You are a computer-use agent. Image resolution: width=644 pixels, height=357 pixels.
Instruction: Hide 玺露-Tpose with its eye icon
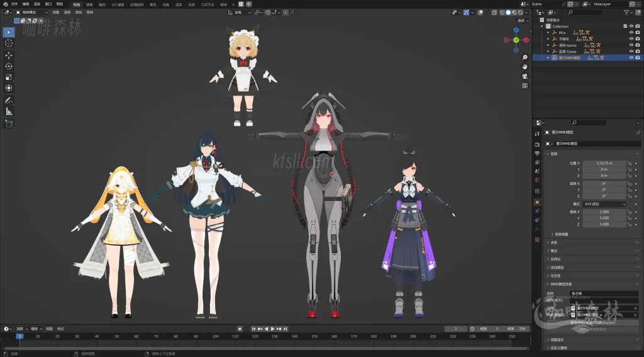[x=631, y=52]
